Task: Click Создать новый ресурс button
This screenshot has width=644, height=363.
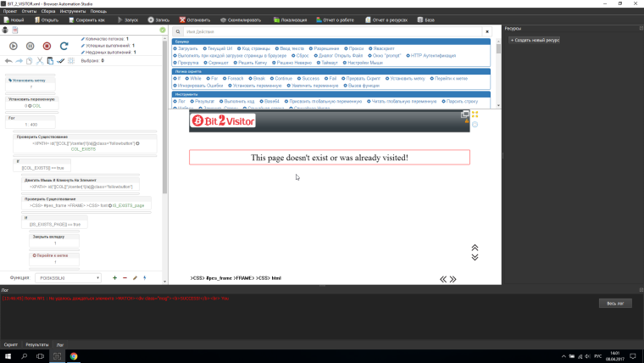Action: click(534, 40)
